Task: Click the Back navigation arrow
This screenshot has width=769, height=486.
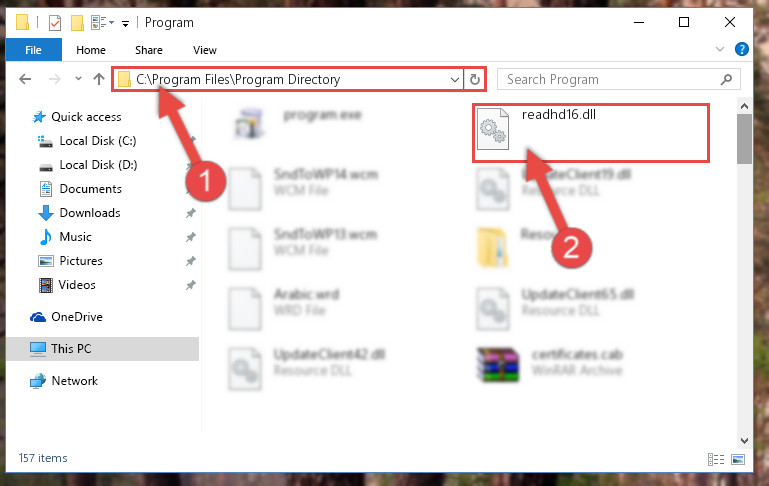Action: tap(25, 79)
